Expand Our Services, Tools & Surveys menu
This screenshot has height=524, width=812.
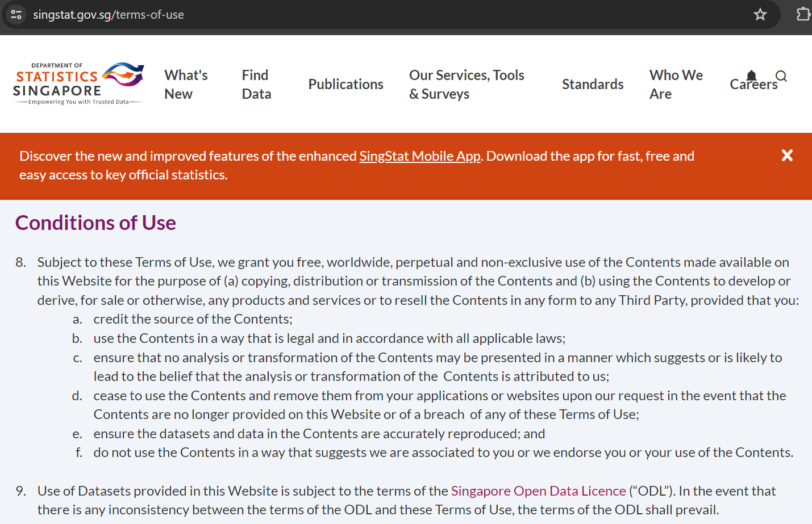(x=467, y=85)
